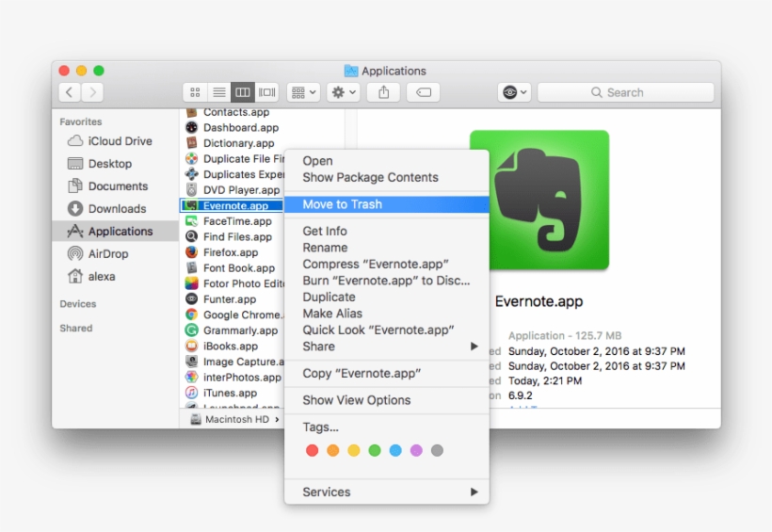772x532 pixels.
Task: Apply the gray tag color
Action: [x=437, y=450]
